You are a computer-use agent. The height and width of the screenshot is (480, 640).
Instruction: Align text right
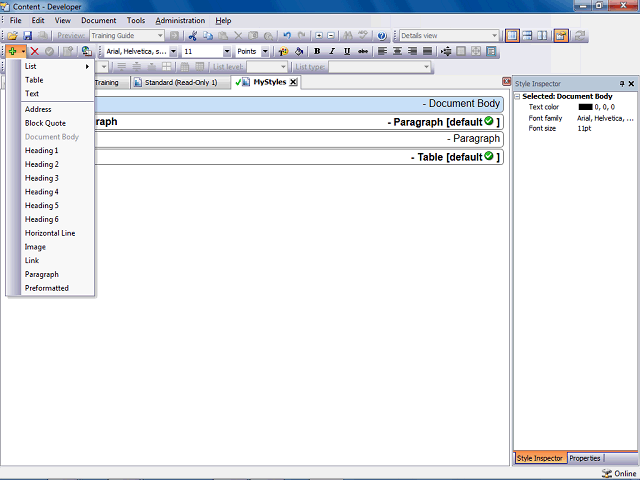pyautogui.click(x=412, y=51)
